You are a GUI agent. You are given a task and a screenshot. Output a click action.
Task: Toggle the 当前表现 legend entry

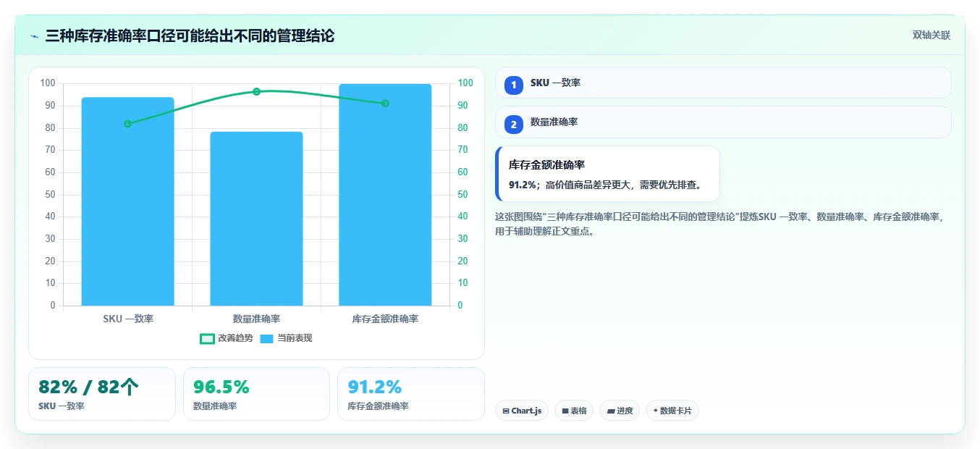pyautogui.click(x=286, y=338)
